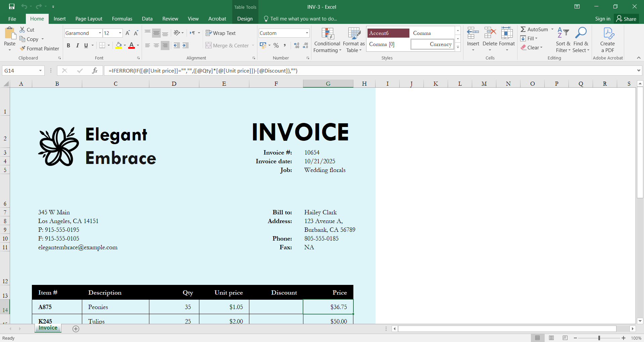Viewport: 644px width, 342px height.
Task: Open the Custom number format dropdown
Action: 307,33
